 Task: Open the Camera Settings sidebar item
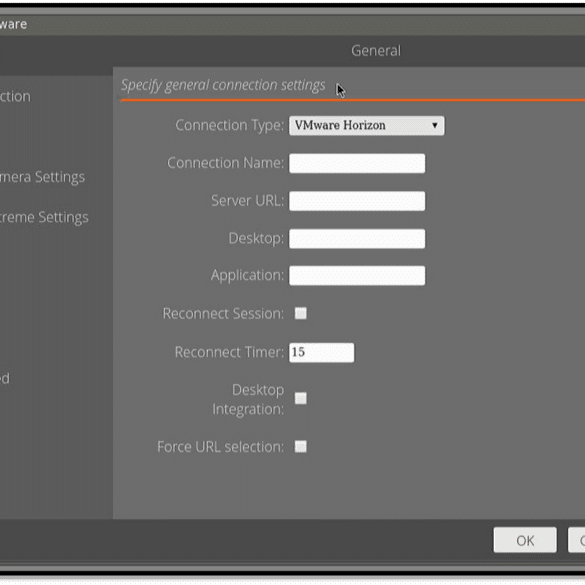[42, 177]
